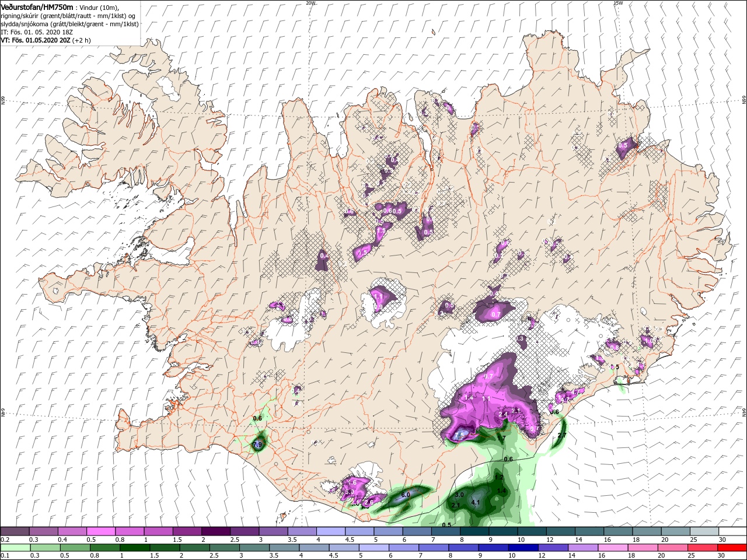Click the '20W' longitude label
This screenshot has width=747, height=560.
311,3
